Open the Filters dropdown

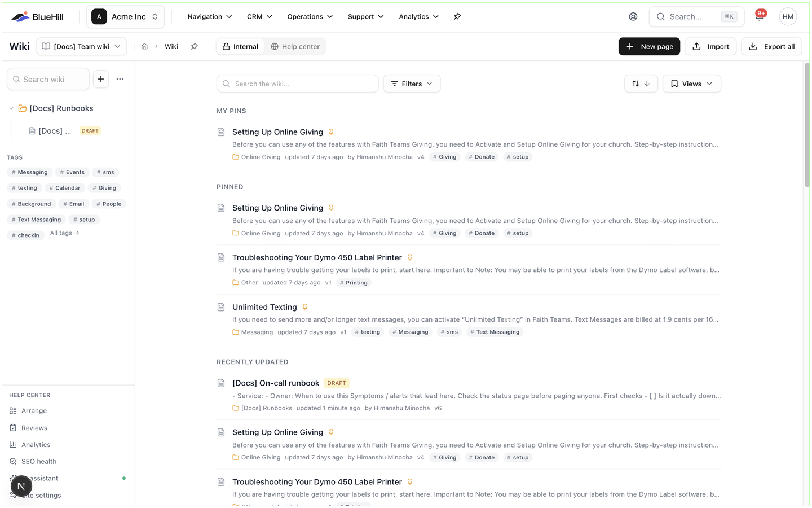(x=412, y=84)
